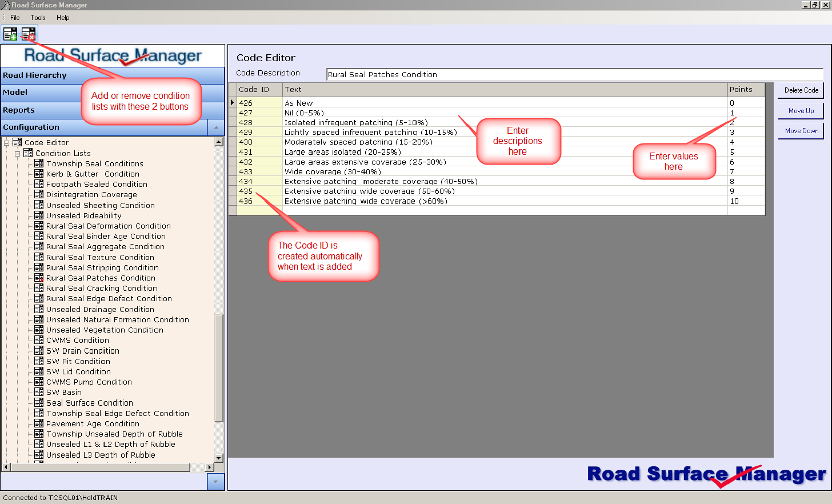This screenshot has height=504, width=832.
Task: Select the 'As New' text cell
Action: pyautogui.click(x=505, y=103)
